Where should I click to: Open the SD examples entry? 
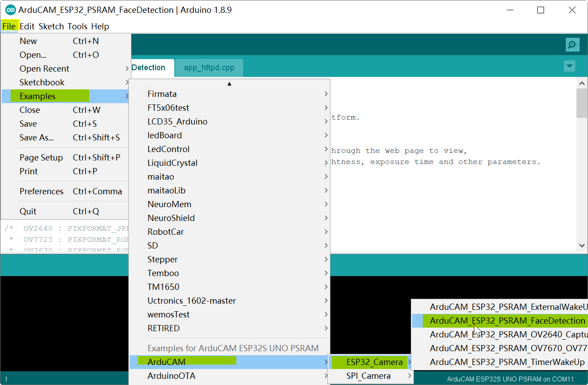coord(230,245)
